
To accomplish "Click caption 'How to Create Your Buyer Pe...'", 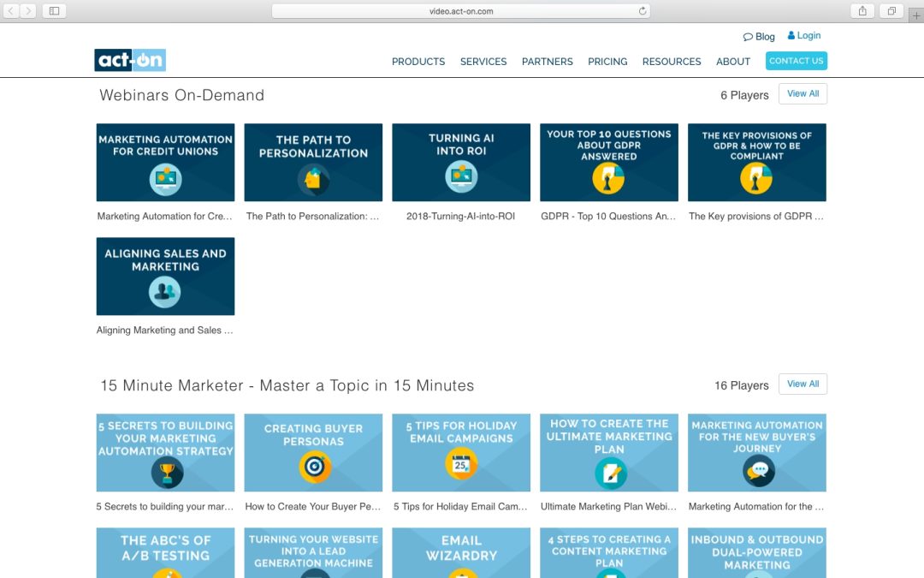I will click(313, 507).
